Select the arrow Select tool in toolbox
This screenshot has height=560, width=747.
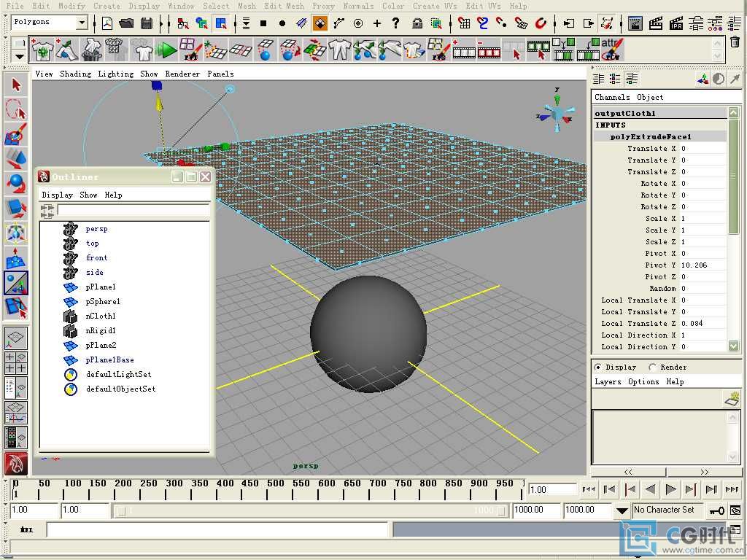[x=16, y=85]
